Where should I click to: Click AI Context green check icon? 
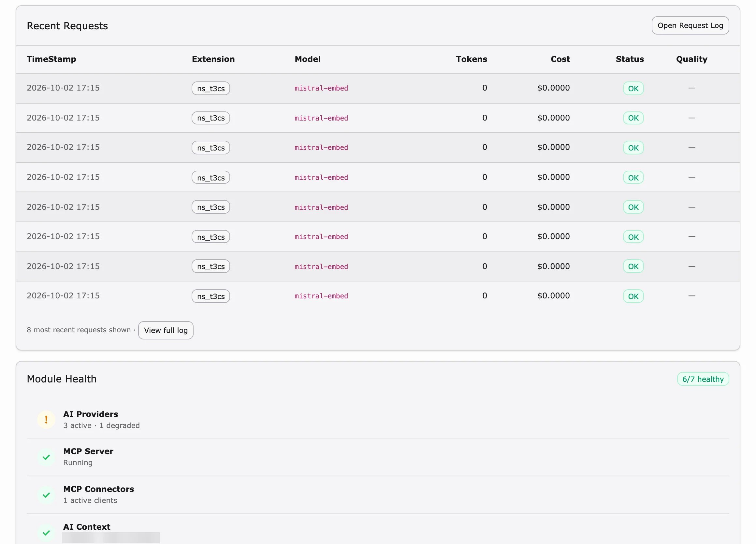46,532
